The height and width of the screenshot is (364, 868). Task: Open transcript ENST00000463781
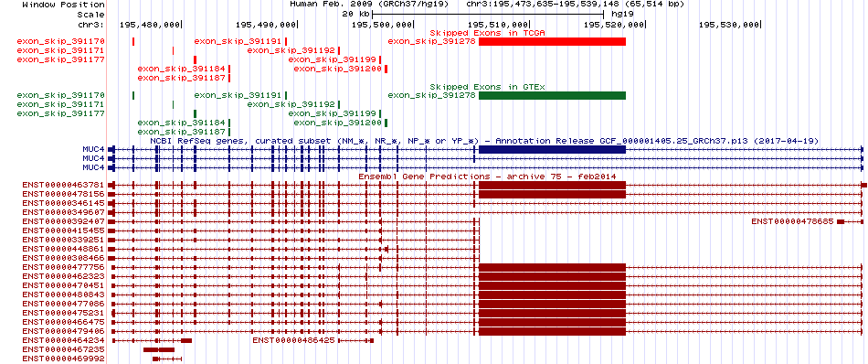pyautogui.click(x=64, y=185)
